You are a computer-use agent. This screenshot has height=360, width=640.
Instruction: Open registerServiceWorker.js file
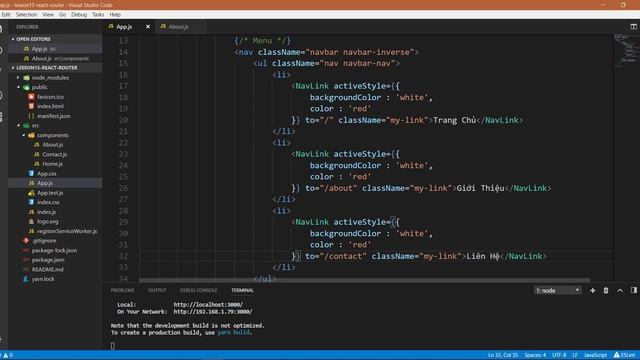[67, 231]
